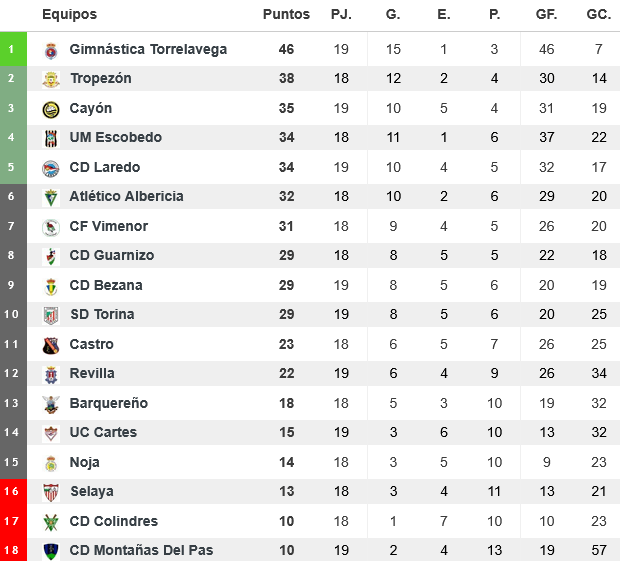The image size is (620, 561).
Task: Click the CD Guarnizo badge icon
Action: pos(51,256)
